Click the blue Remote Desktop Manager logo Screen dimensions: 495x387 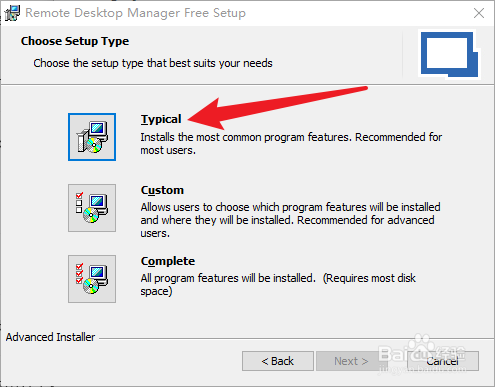pyautogui.click(x=449, y=55)
